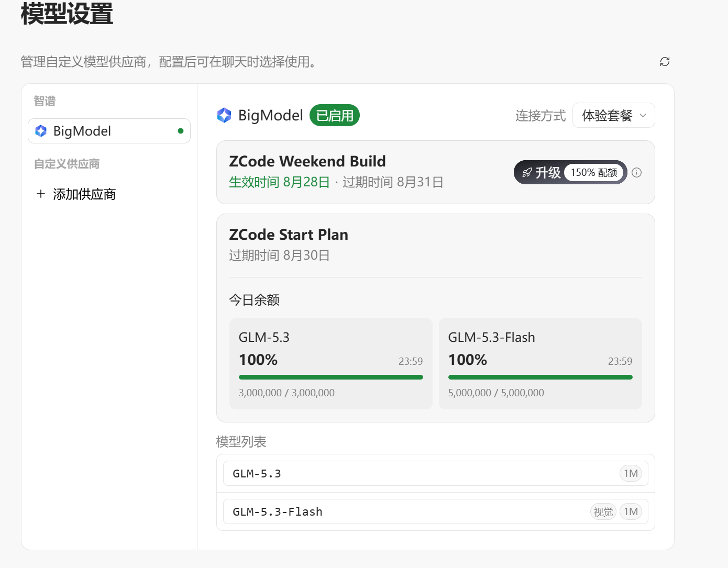Image resolution: width=728 pixels, height=568 pixels.
Task: Click the plus icon for adding provider
Action: pos(41,194)
